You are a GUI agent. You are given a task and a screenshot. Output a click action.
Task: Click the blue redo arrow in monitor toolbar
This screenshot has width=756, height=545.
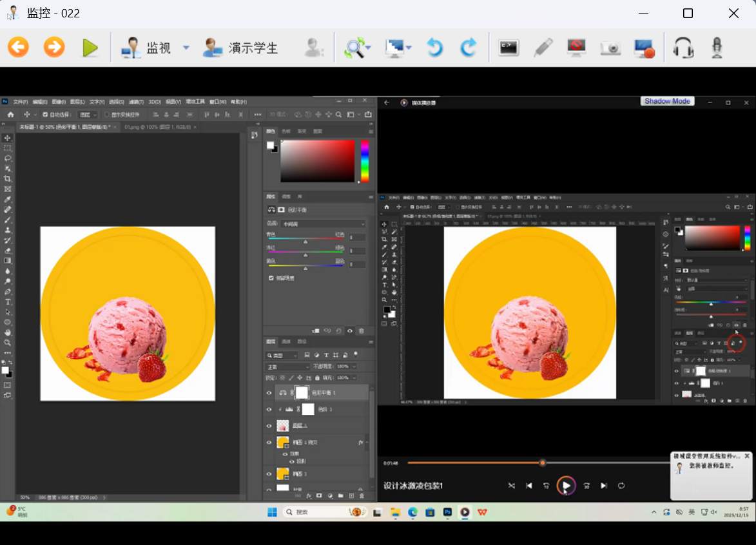[469, 48]
